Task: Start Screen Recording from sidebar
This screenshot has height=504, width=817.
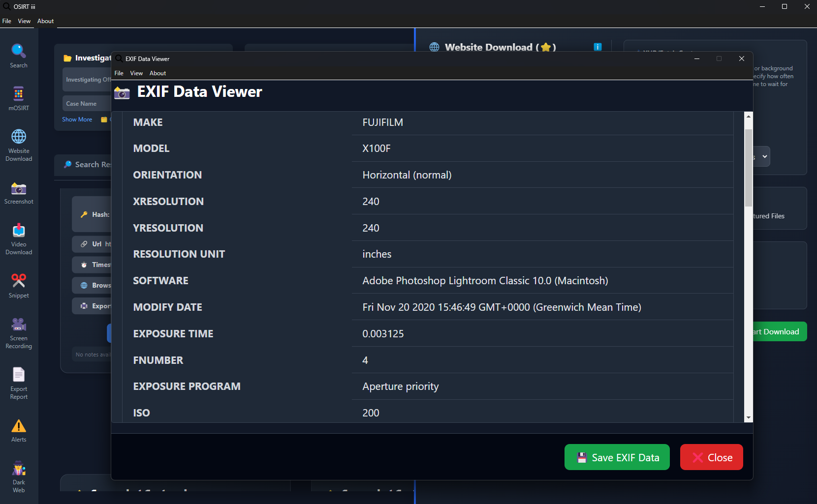Action: coord(19,332)
